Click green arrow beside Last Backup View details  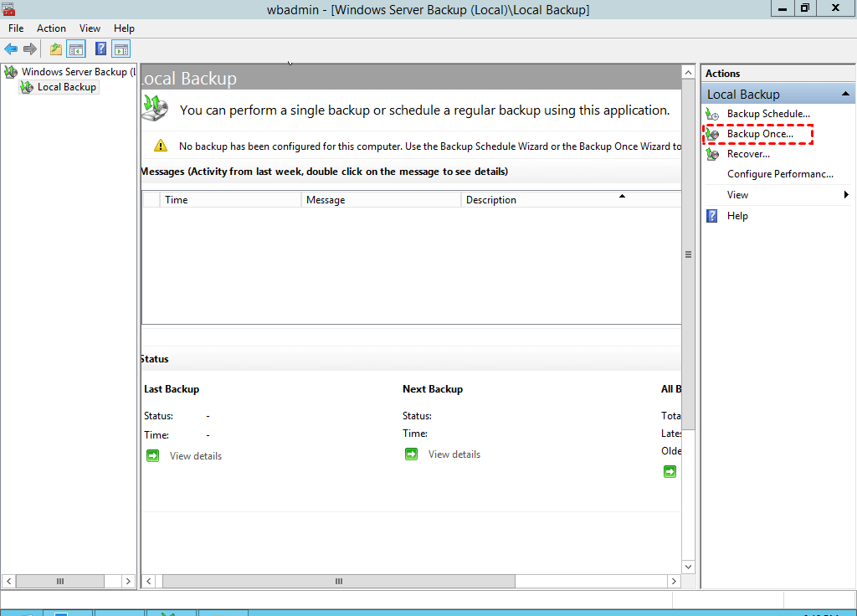point(153,455)
